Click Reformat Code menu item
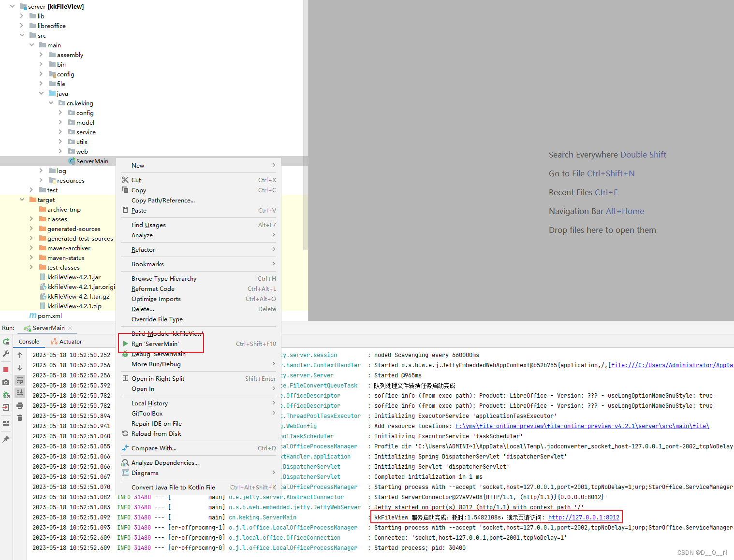Screen dimensions: 734x560 tap(199, 289)
